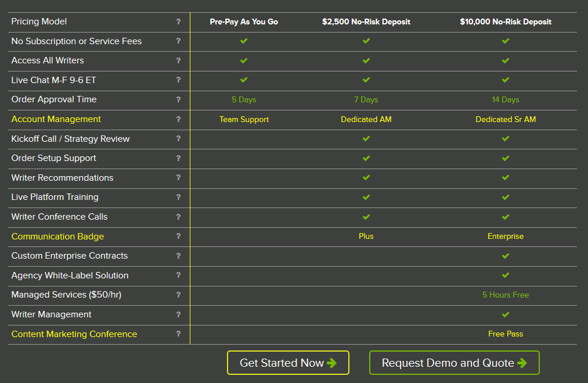Click the question mark beside Order Setup Support
Image resolution: width=588 pixels, height=383 pixels.
(x=178, y=158)
